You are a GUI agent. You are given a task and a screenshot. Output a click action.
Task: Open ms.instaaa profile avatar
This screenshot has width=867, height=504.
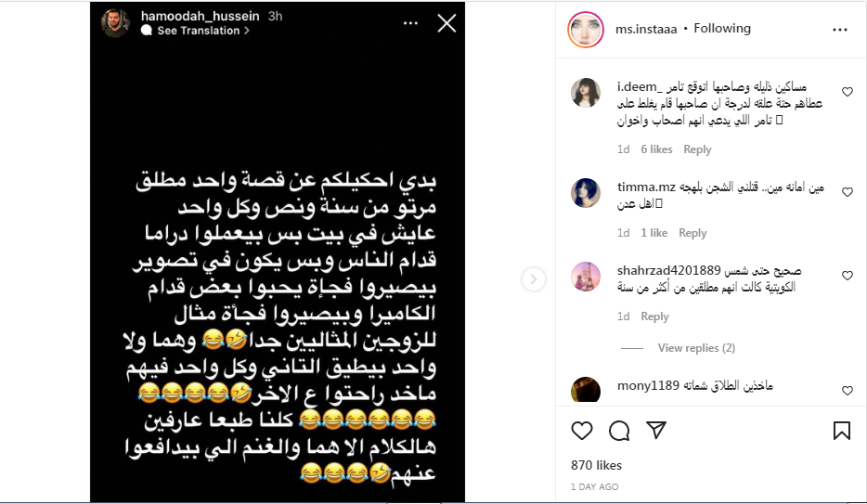[x=586, y=30]
